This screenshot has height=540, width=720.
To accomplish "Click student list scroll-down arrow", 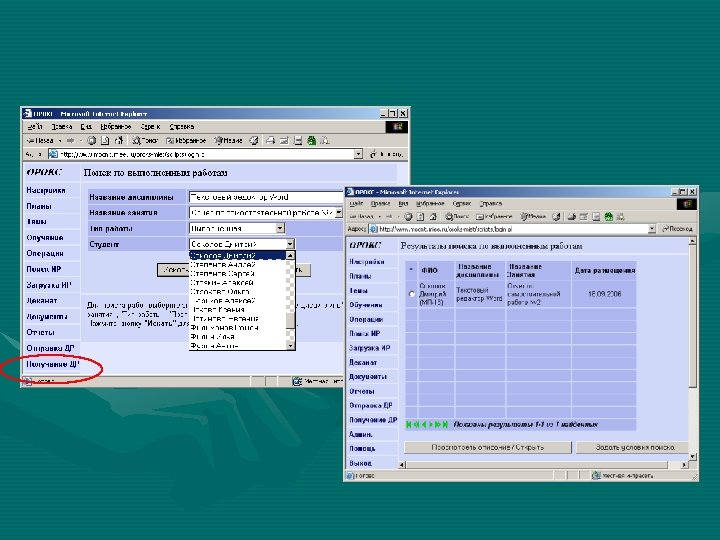I will pos(290,345).
